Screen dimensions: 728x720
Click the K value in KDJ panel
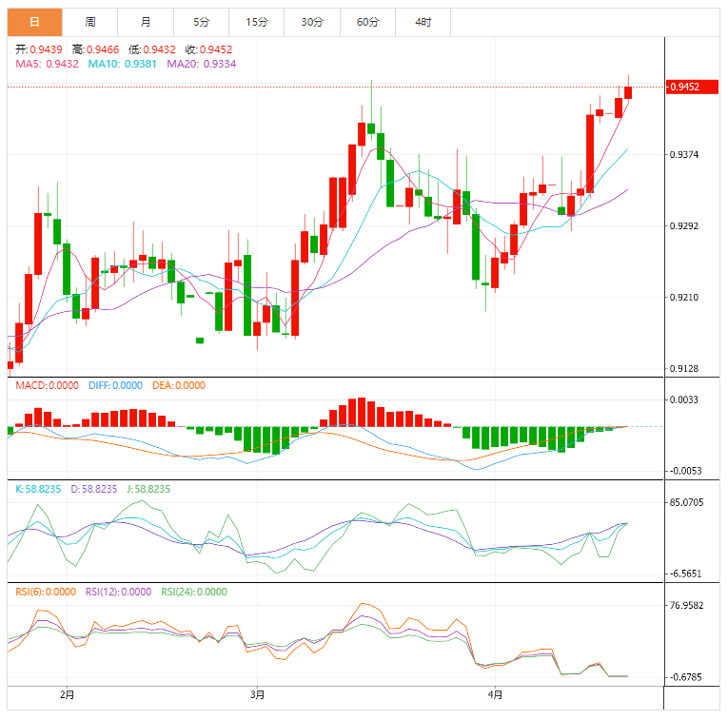pyautogui.click(x=38, y=488)
